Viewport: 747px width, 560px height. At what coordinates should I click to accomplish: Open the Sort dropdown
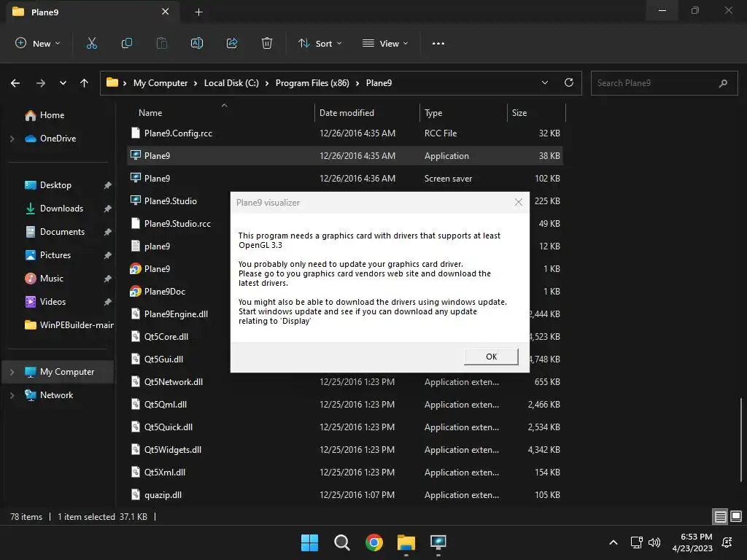[x=320, y=43]
